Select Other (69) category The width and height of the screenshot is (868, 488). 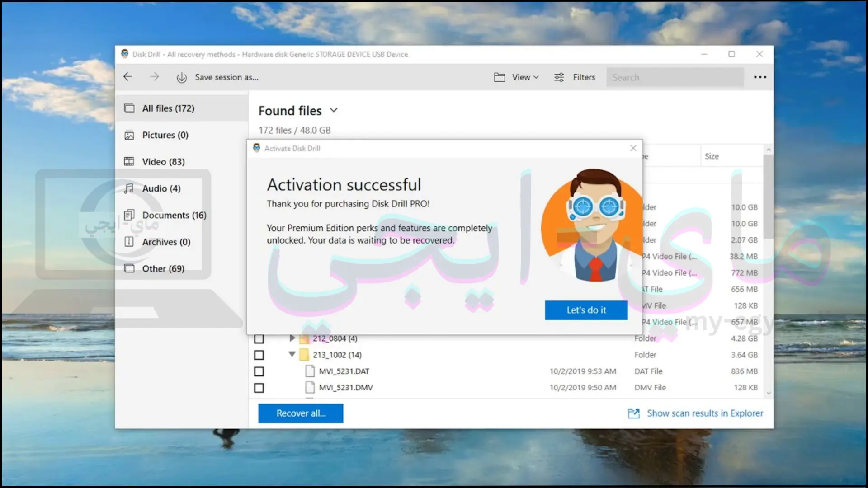(181, 268)
